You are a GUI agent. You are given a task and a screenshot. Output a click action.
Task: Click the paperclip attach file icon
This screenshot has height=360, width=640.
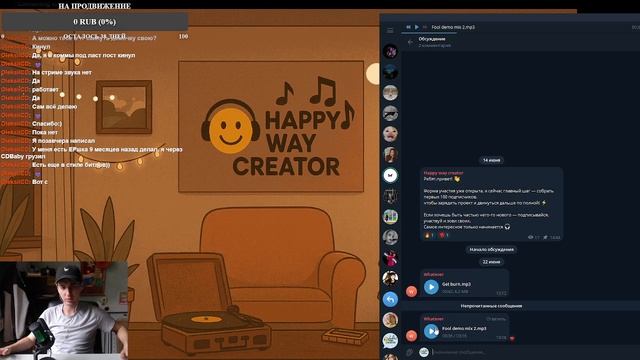click(x=409, y=352)
